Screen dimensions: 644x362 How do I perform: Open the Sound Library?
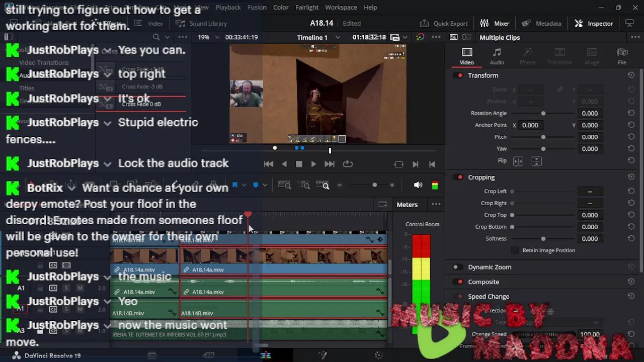(x=201, y=23)
